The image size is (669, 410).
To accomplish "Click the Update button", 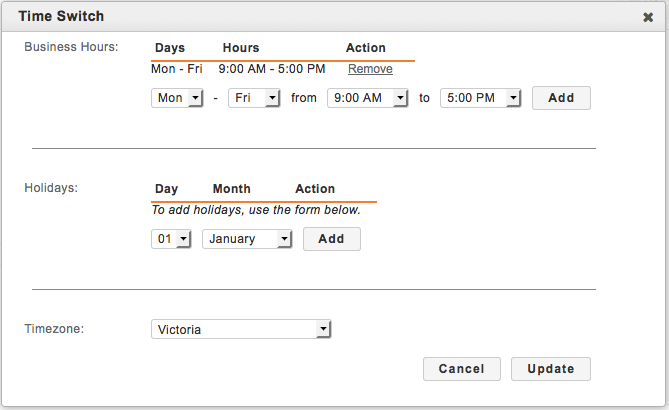I will (x=550, y=369).
